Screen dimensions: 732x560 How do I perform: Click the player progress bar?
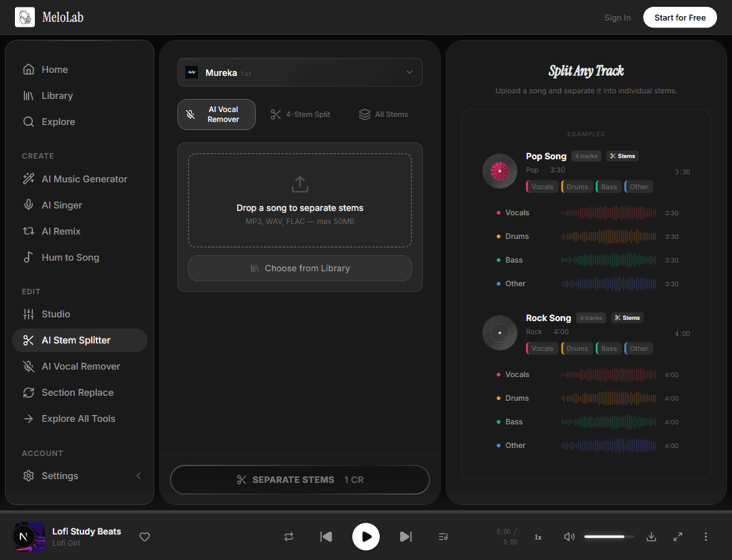coord(366,512)
